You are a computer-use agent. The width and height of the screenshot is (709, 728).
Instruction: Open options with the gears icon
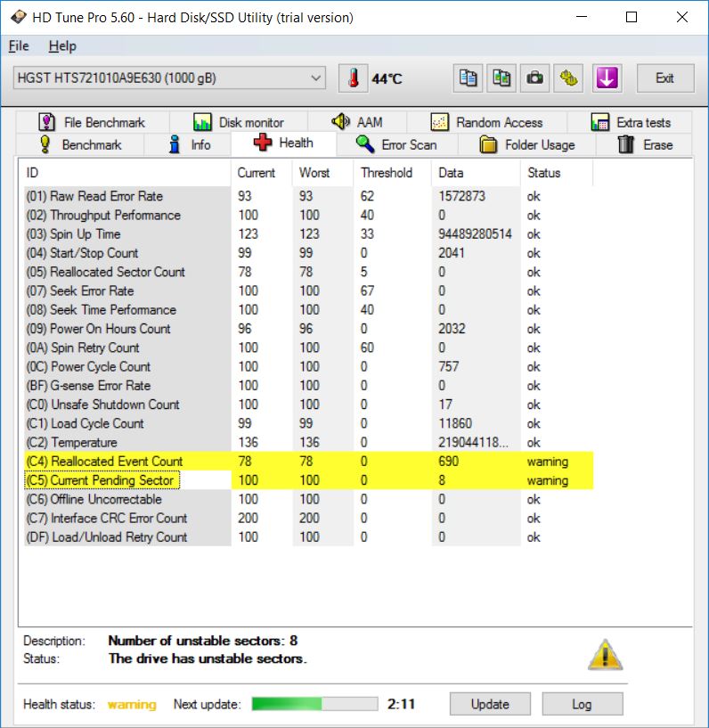(x=569, y=78)
